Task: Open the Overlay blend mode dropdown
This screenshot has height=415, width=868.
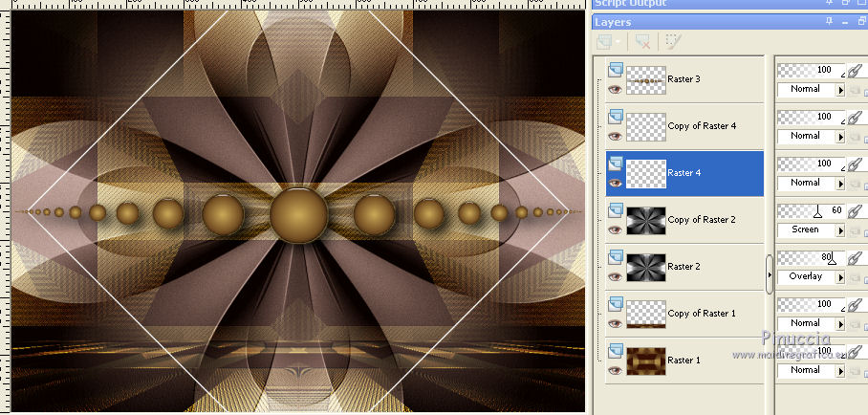Action: click(x=840, y=277)
